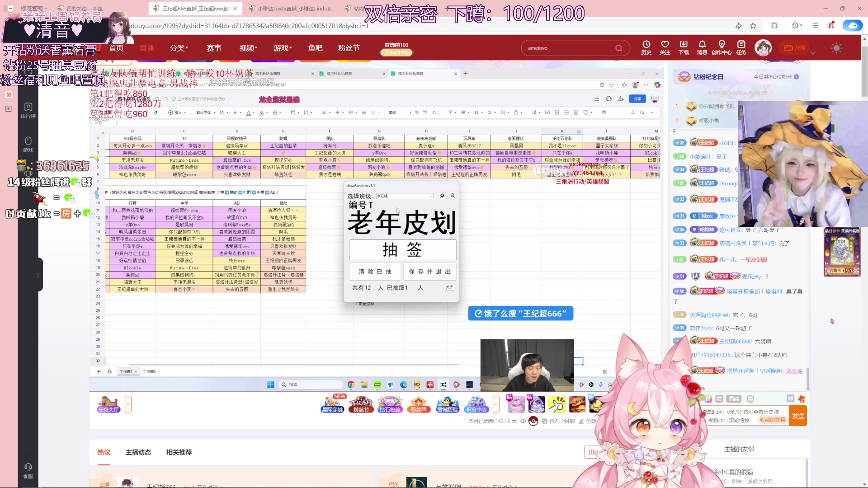Open 排行榜 ranking sidebar icon
868x488 pixels.
coord(28,110)
